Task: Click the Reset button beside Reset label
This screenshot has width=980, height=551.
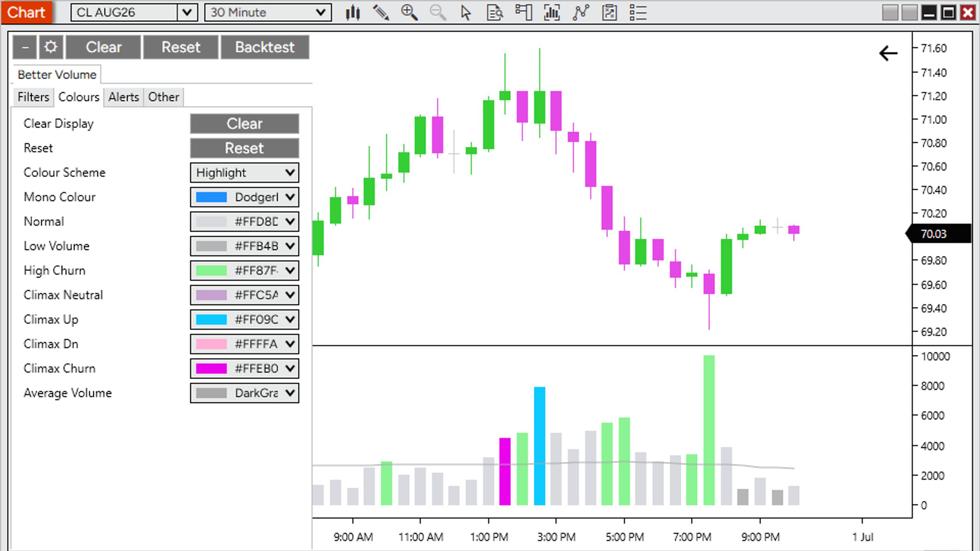Action: [245, 148]
